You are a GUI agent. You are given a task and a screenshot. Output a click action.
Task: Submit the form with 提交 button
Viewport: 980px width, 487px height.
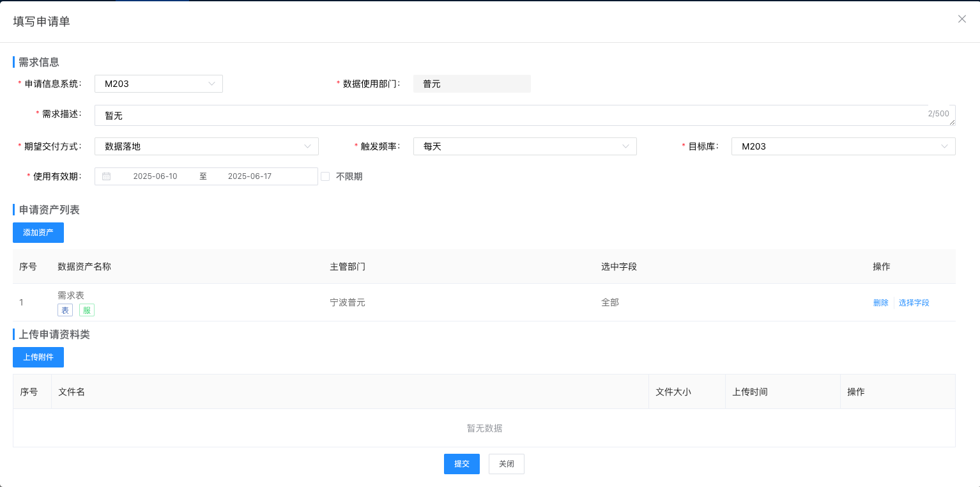[x=461, y=464]
